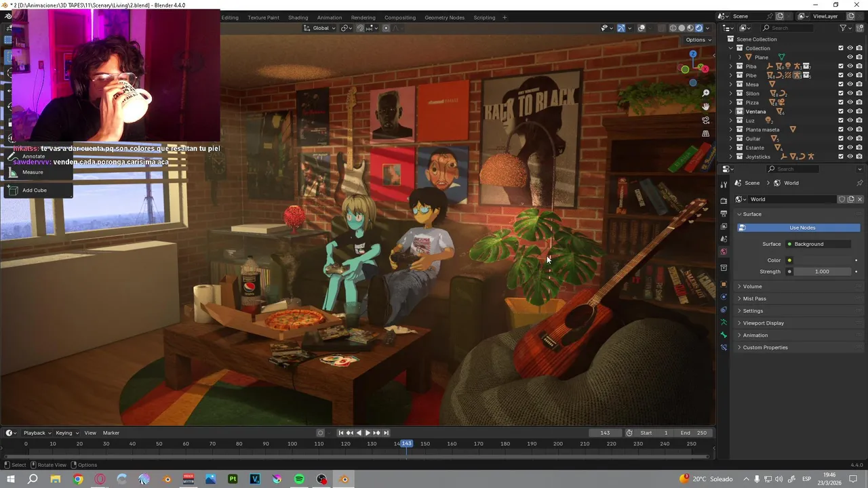Expand the Sillon collection in outliner
This screenshot has height=488, width=868.
tap(731, 94)
